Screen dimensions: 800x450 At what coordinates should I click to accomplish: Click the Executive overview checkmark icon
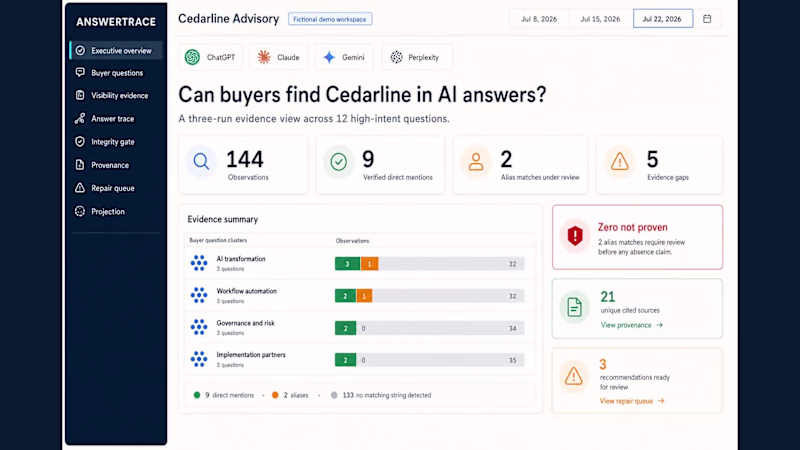tap(80, 51)
